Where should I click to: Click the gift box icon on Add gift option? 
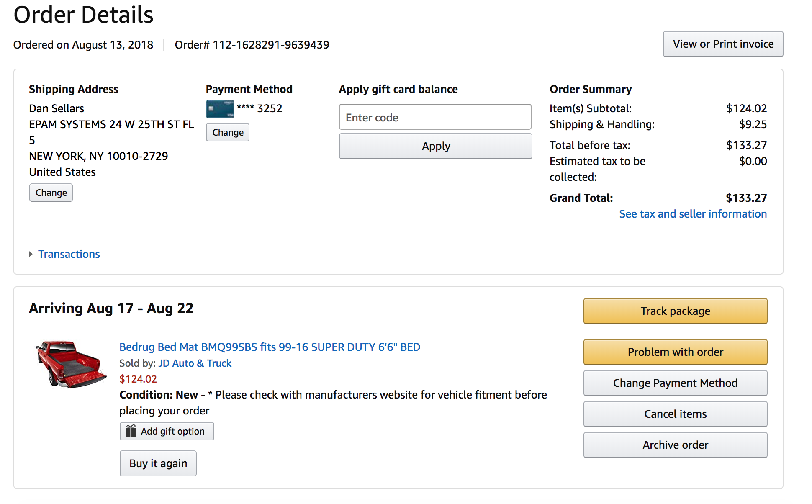click(x=131, y=431)
